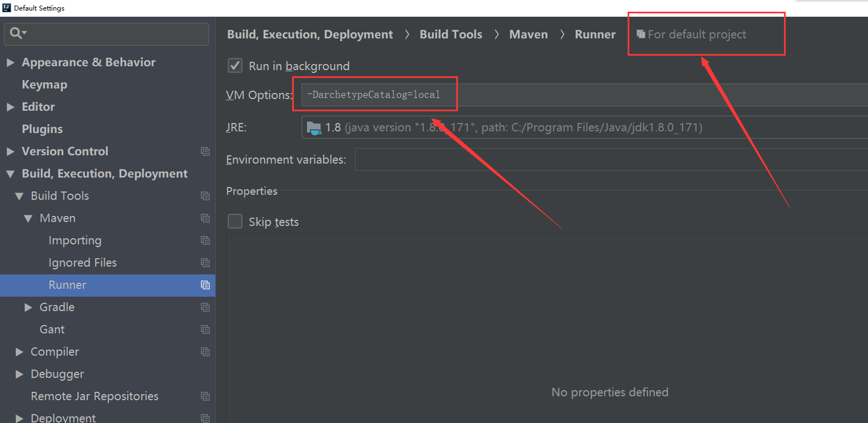Expand the Editor section
Image resolution: width=868 pixels, height=423 pixels.
(x=11, y=107)
